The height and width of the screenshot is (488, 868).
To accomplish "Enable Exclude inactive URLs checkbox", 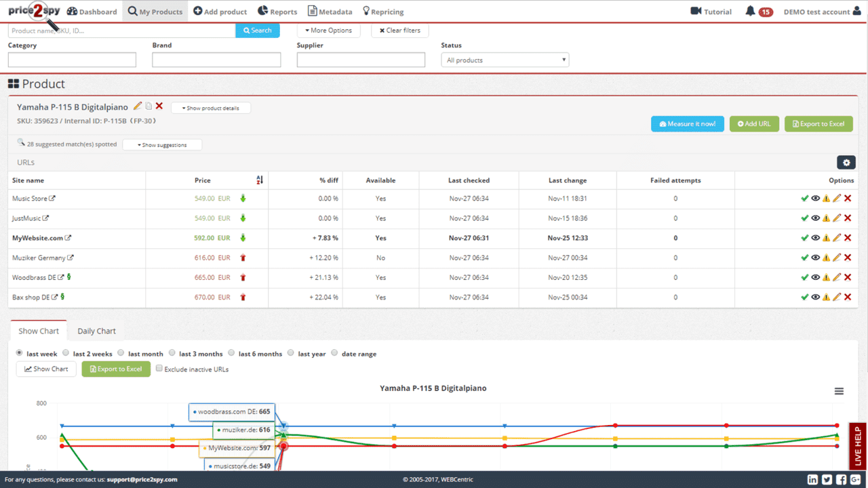I will (x=159, y=369).
